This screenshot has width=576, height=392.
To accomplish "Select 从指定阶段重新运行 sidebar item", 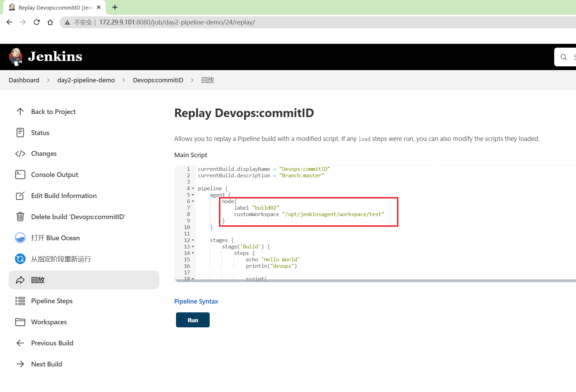I will [84, 259].
